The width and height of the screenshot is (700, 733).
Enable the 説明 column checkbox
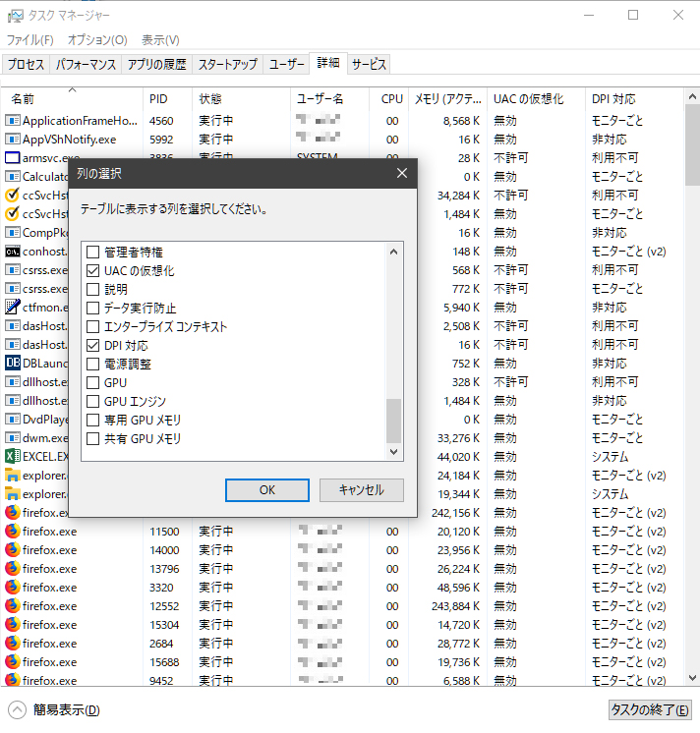93,290
